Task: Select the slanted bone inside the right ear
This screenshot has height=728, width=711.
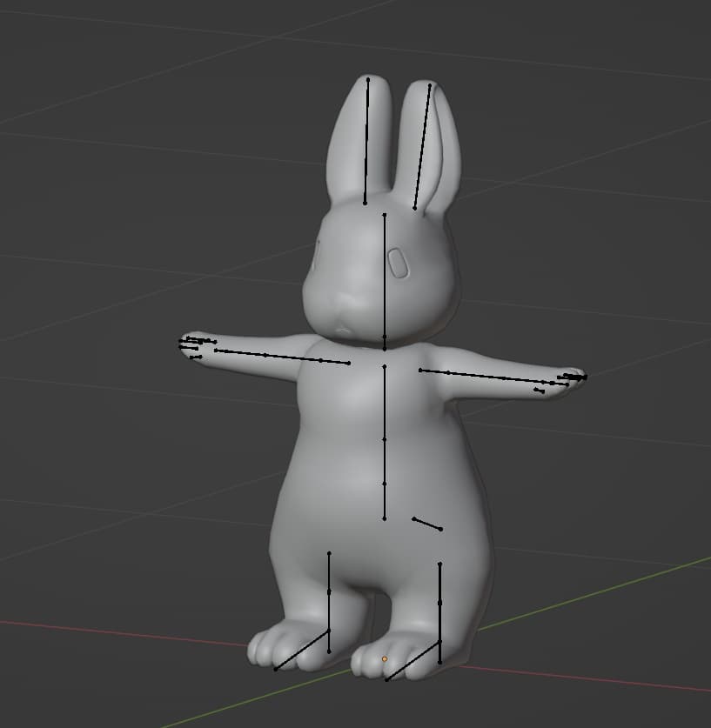Action: 422,147
